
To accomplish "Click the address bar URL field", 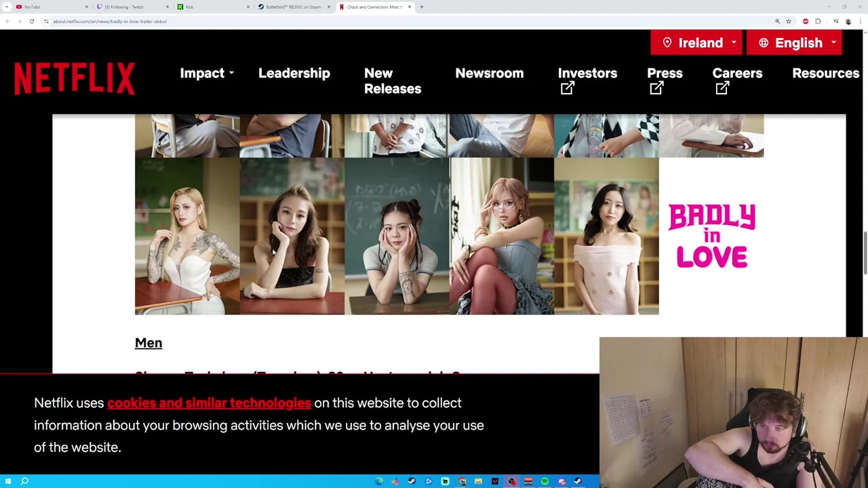I will pos(407,21).
